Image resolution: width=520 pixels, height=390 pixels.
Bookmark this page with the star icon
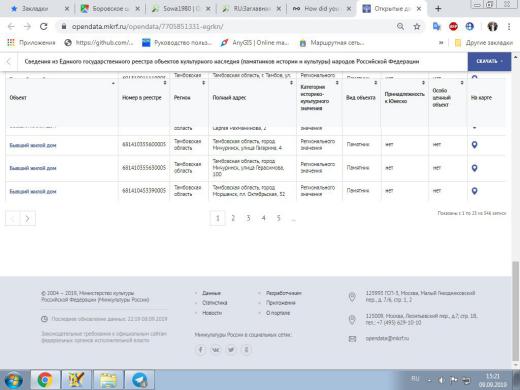click(417, 26)
